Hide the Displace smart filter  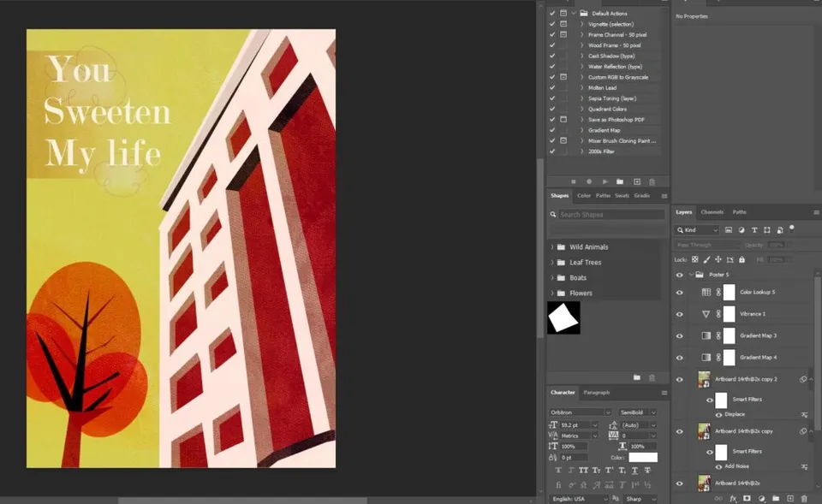click(x=718, y=414)
